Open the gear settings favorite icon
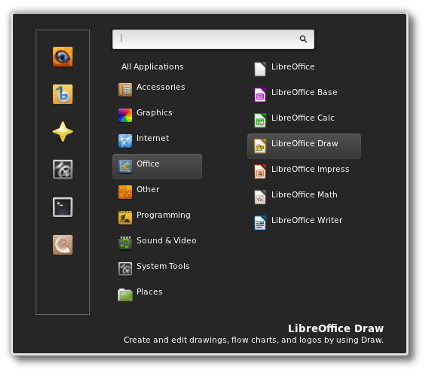Viewport: 427px width, 374px height. click(x=63, y=169)
